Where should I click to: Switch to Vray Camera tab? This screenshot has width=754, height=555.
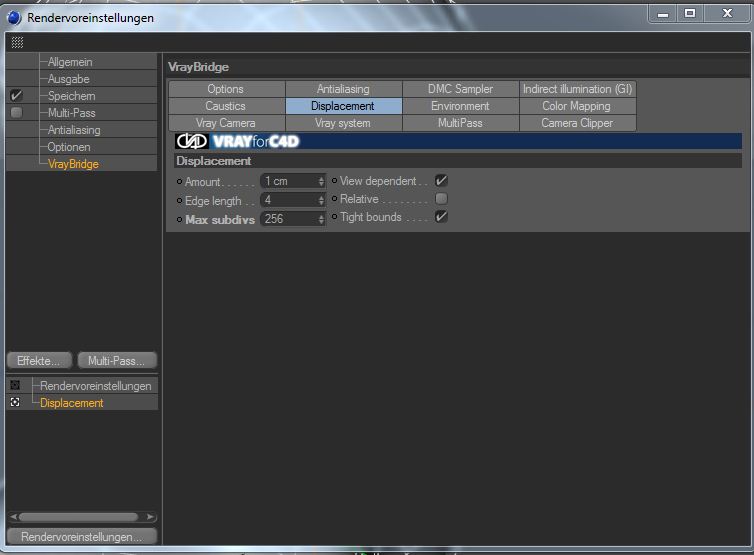click(x=226, y=123)
